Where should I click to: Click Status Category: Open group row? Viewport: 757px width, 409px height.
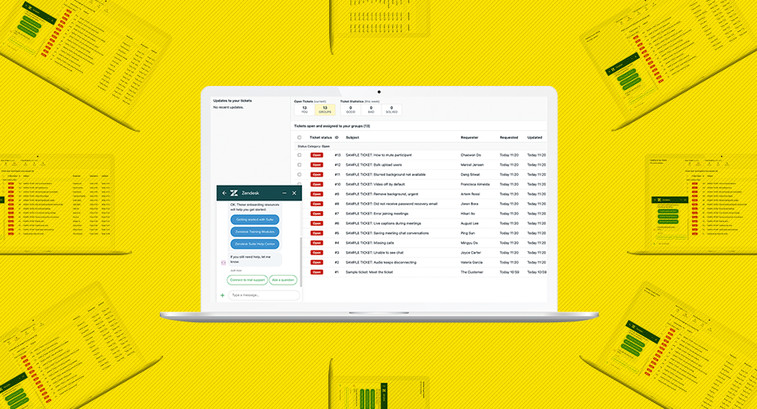point(420,146)
